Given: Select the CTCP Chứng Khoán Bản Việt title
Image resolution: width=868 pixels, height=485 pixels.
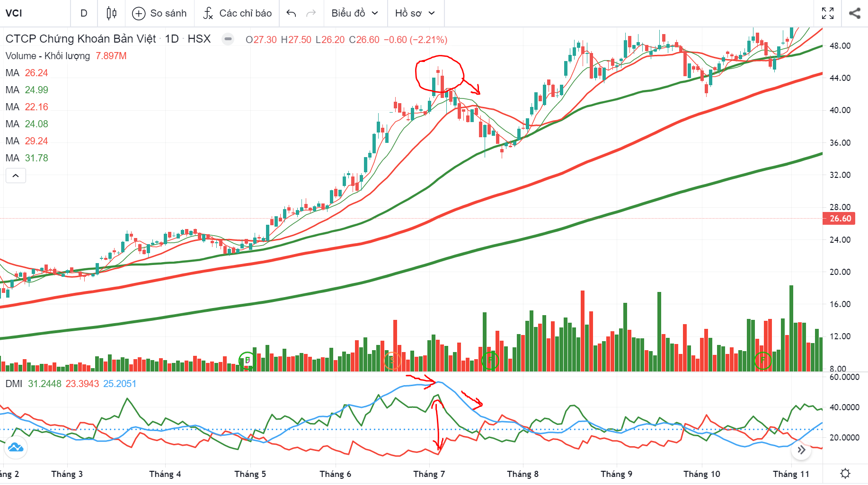Looking at the screenshot, I should (x=80, y=39).
